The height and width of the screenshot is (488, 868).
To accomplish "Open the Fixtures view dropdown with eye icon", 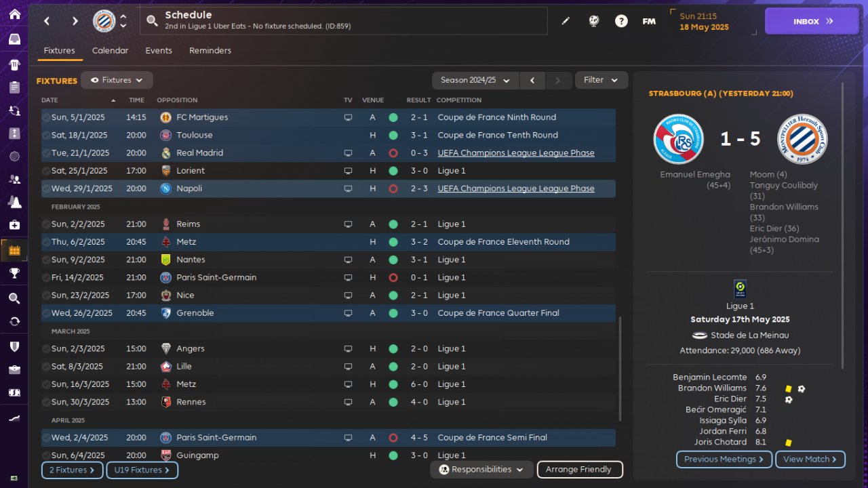I will [x=117, y=80].
